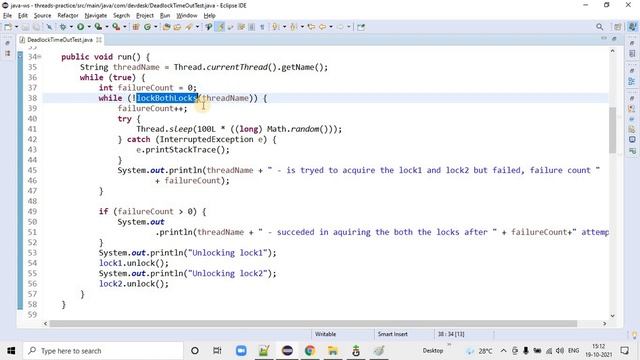640x360 pixels.
Task: Open the Source menu
Action: click(42, 16)
